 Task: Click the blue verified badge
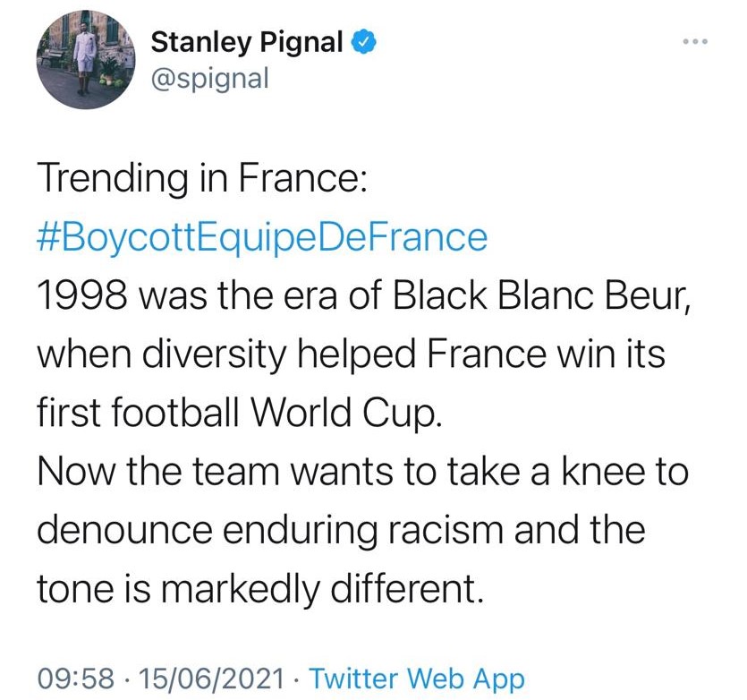362,41
